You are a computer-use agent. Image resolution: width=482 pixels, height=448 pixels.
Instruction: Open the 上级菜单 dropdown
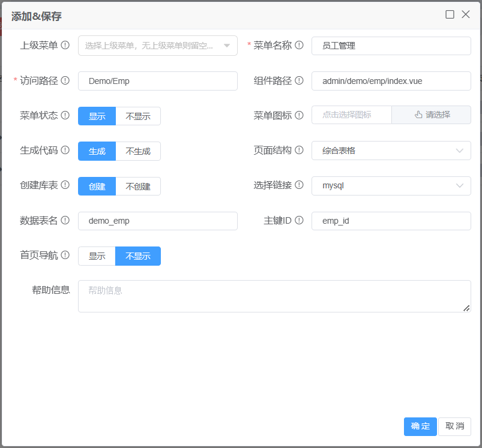click(157, 46)
